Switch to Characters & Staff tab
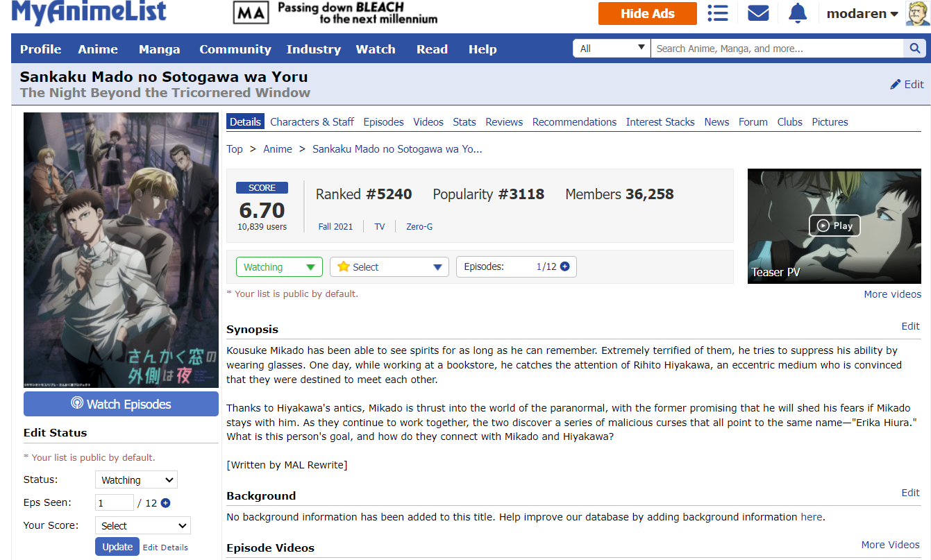 [x=312, y=121]
